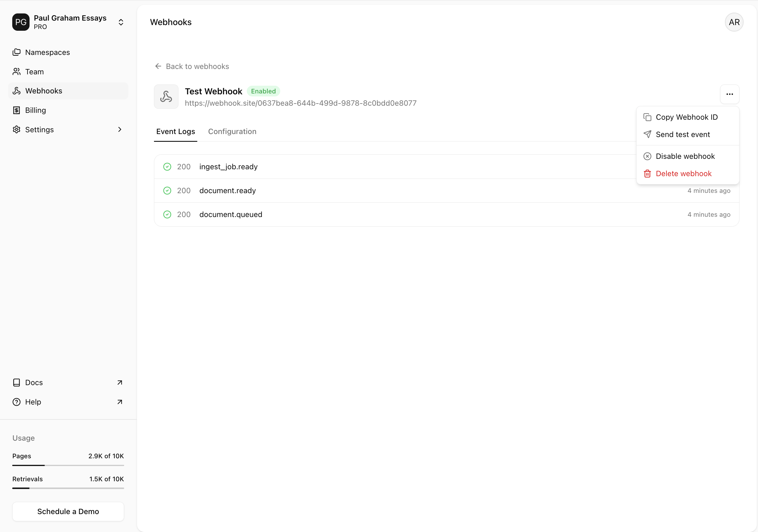Click the Pages usage progress bar
The width and height of the screenshot is (758, 532).
pos(68,465)
